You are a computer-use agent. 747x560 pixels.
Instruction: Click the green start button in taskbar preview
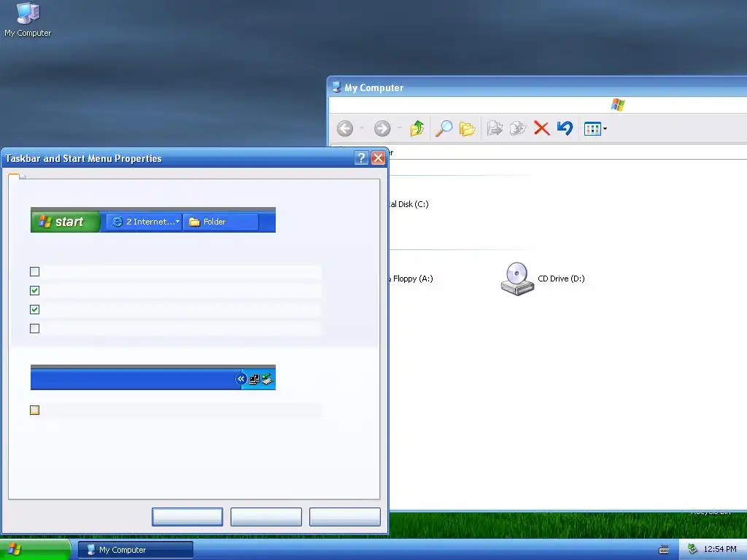click(x=65, y=222)
